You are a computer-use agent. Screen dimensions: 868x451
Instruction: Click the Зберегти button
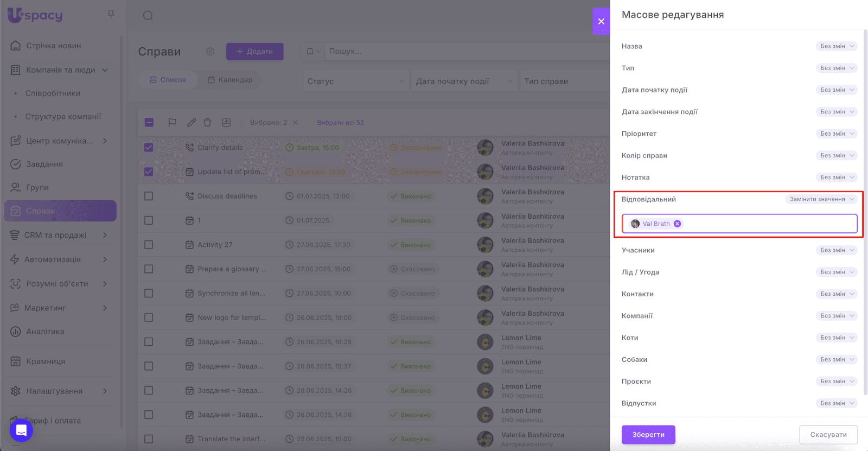[648, 435]
